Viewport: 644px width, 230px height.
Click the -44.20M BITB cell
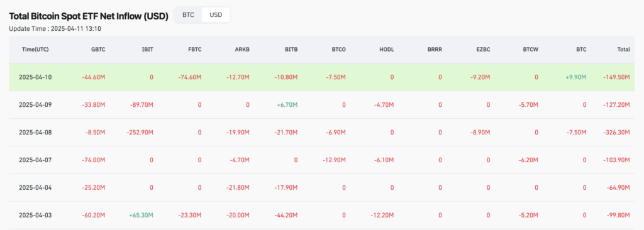(286, 215)
